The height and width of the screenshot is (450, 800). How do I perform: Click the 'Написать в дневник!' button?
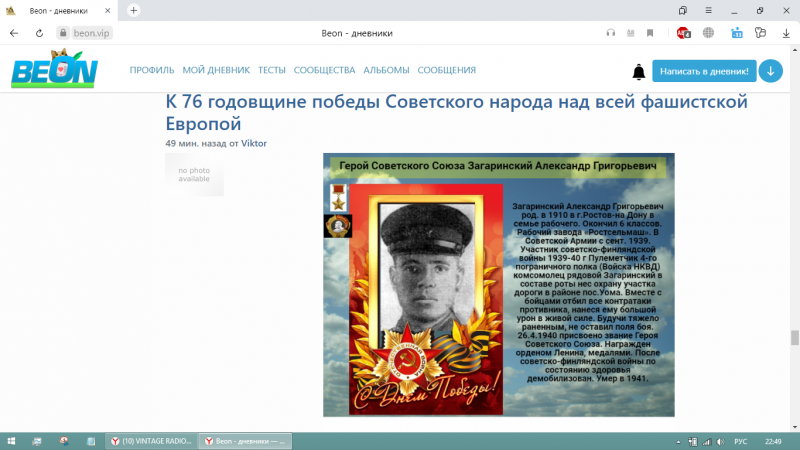[x=704, y=71]
